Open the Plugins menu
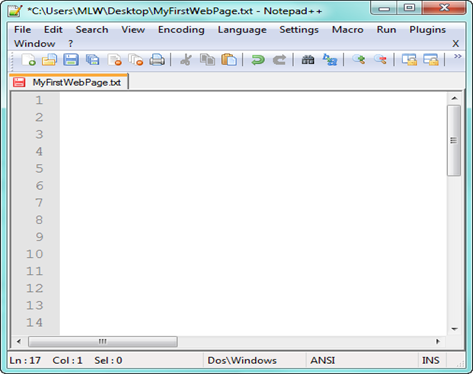 (428, 30)
